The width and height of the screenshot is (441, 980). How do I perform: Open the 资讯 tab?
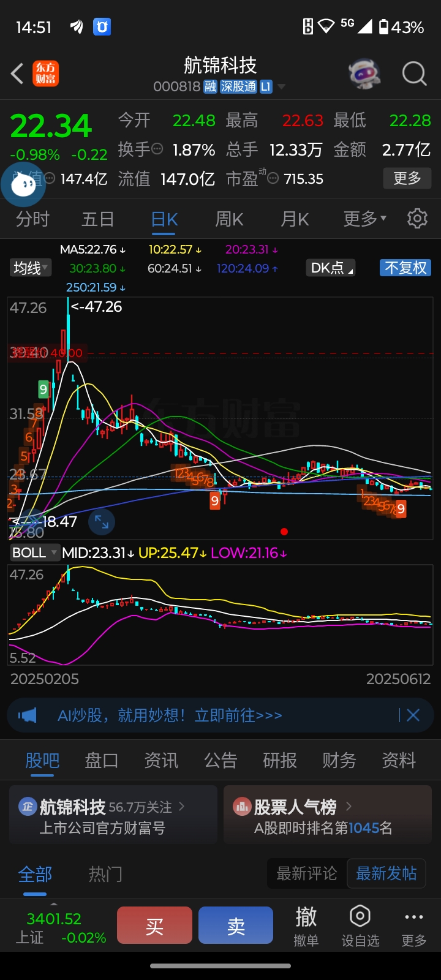point(161,760)
